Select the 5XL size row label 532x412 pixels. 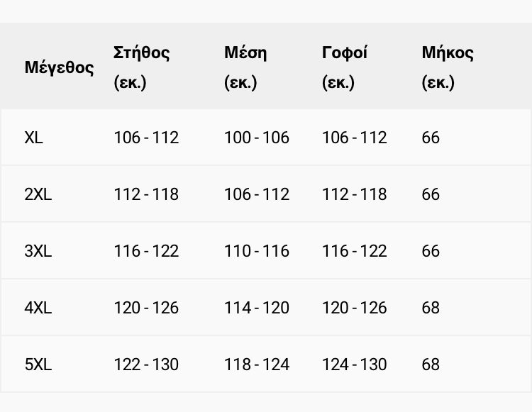point(38,364)
